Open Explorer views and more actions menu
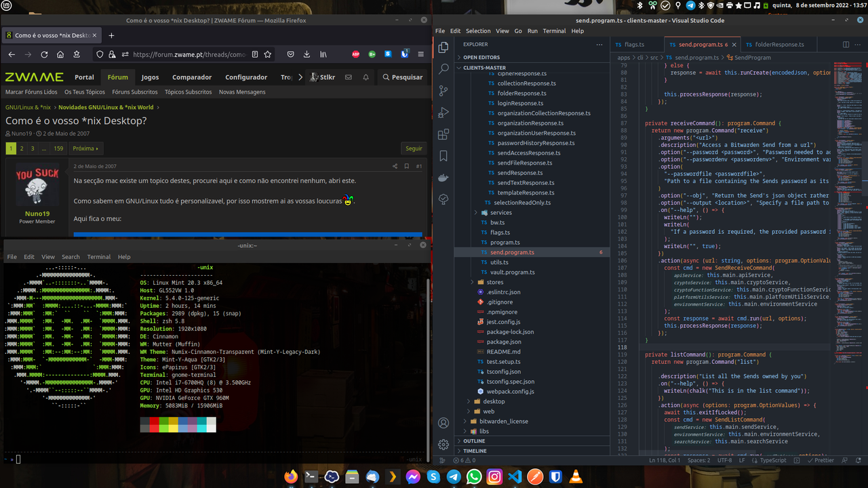The image size is (868, 488). pyautogui.click(x=599, y=45)
